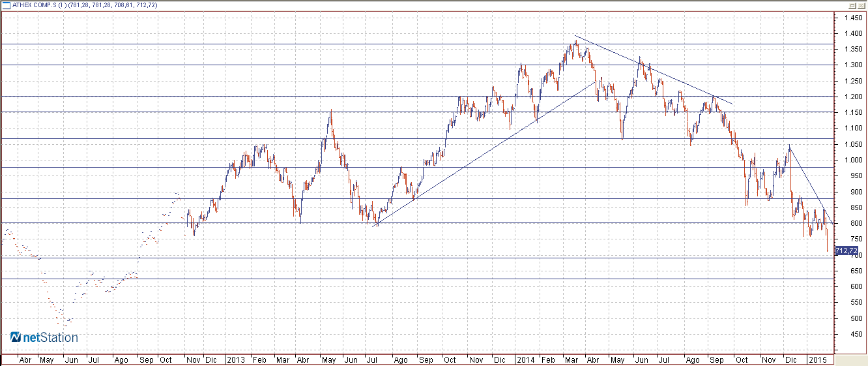
Task: Click the current price label 712,72
Action: 845,251
